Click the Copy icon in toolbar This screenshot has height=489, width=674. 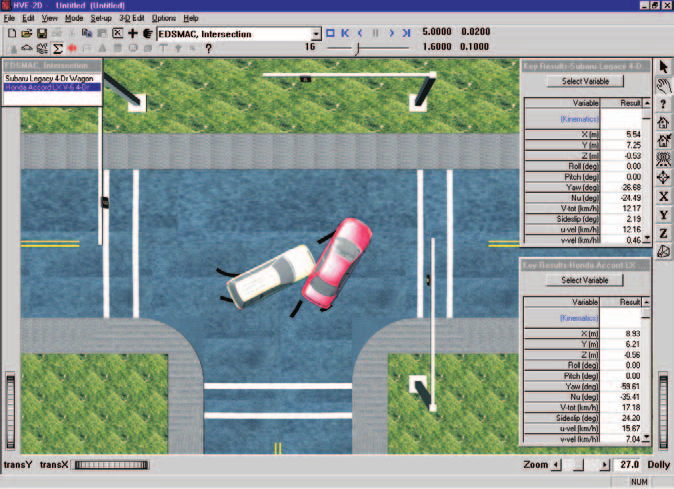87,34
